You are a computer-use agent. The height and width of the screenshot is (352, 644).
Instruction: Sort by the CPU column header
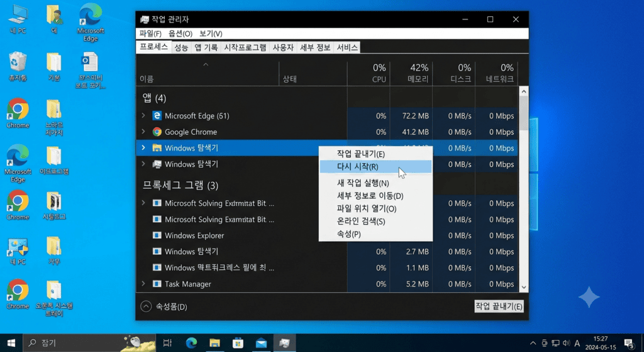coord(369,73)
